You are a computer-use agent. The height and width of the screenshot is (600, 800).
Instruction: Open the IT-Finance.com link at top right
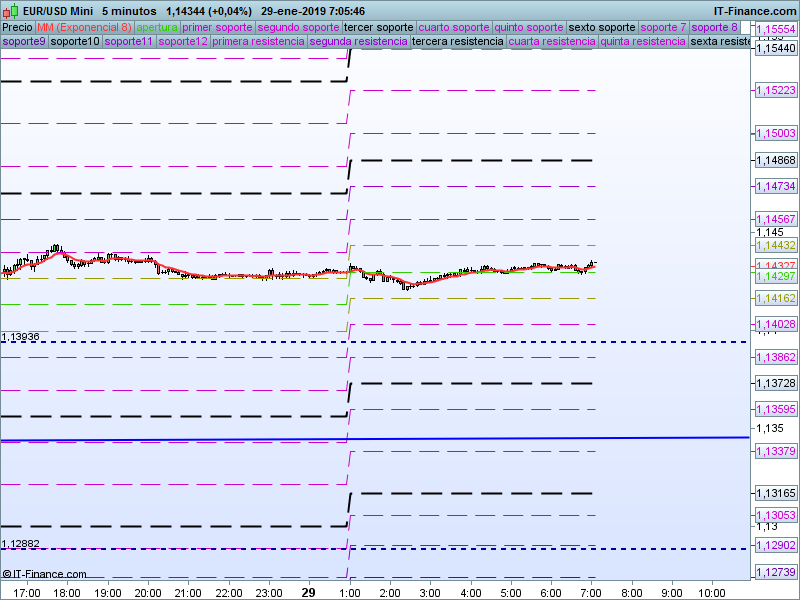tap(755, 11)
